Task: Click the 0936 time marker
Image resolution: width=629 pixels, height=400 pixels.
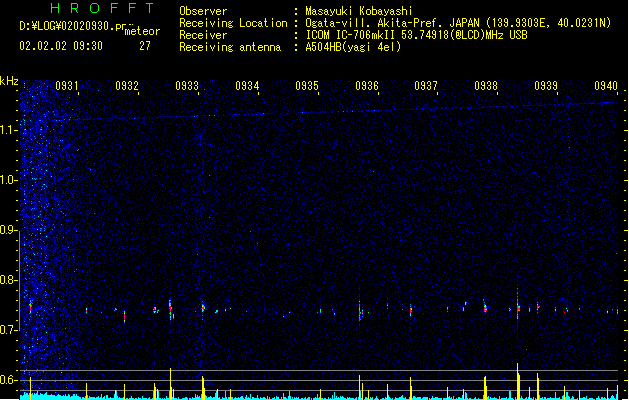Action: tap(367, 86)
